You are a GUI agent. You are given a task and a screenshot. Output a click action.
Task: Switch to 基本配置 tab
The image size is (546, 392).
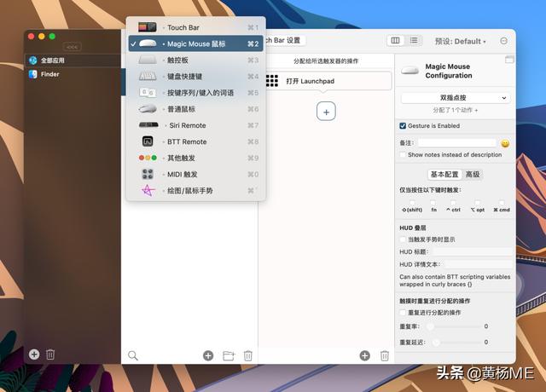tap(444, 174)
